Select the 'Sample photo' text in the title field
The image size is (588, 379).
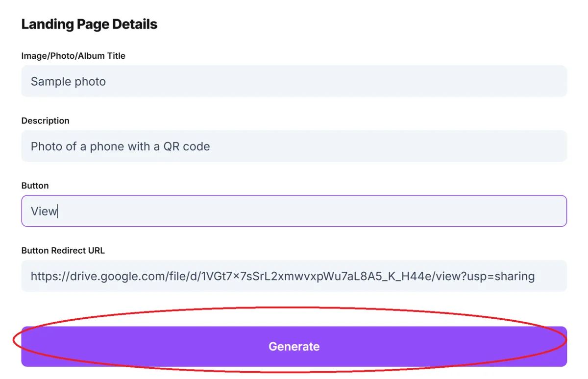click(x=68, y=81)
